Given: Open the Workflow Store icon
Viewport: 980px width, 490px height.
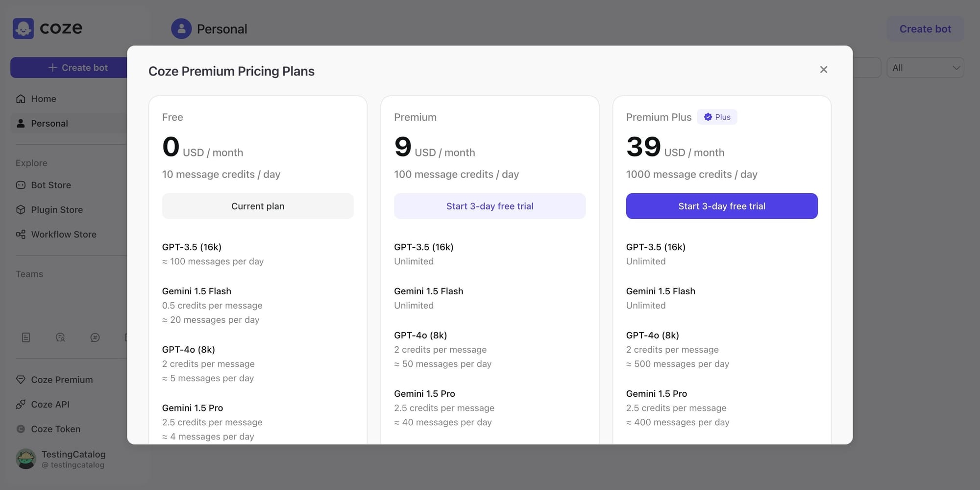Looking at the screenshot, I should [21, 234].
